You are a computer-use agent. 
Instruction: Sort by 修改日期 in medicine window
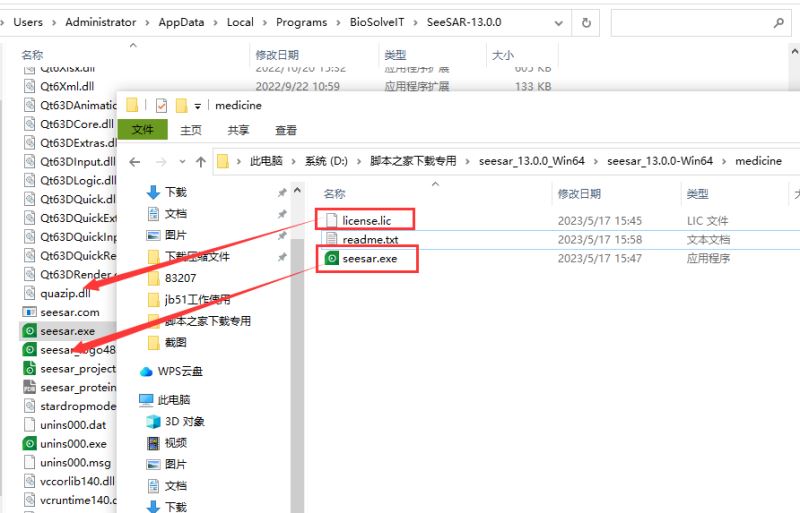tap(579, 194)
